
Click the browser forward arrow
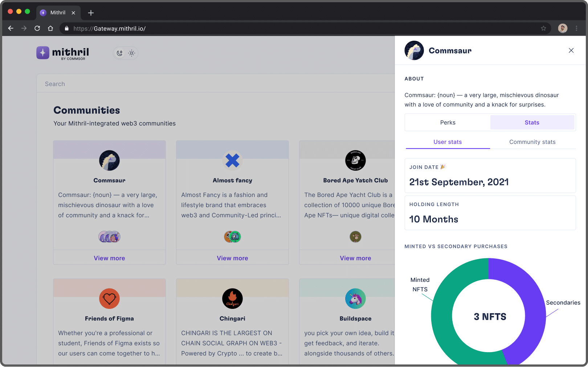coord(24,28)
